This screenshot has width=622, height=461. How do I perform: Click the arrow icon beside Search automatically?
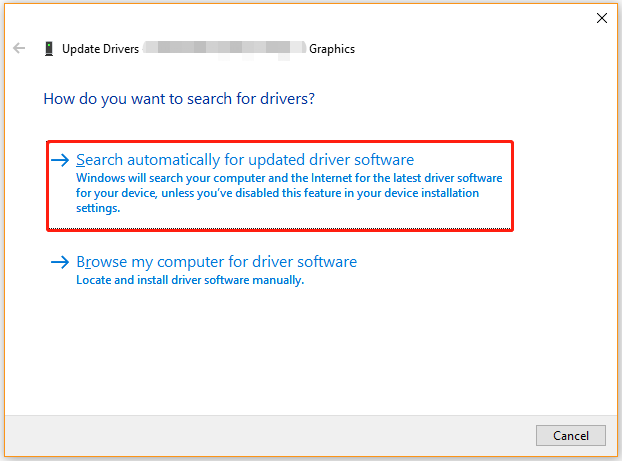coord(60,160)
